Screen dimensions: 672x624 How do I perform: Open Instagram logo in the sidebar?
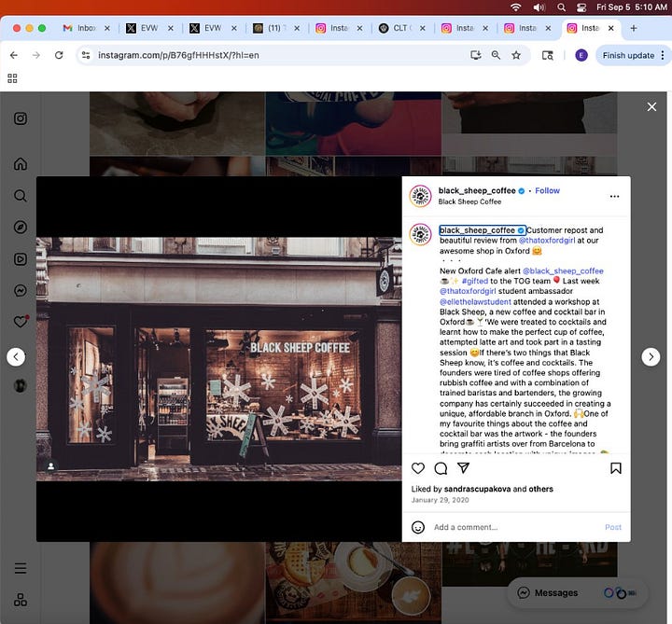21,118
